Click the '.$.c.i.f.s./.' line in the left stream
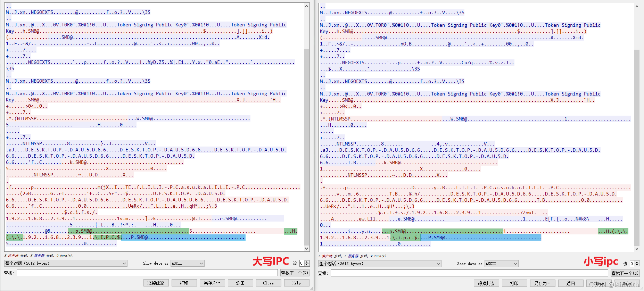 52,212
